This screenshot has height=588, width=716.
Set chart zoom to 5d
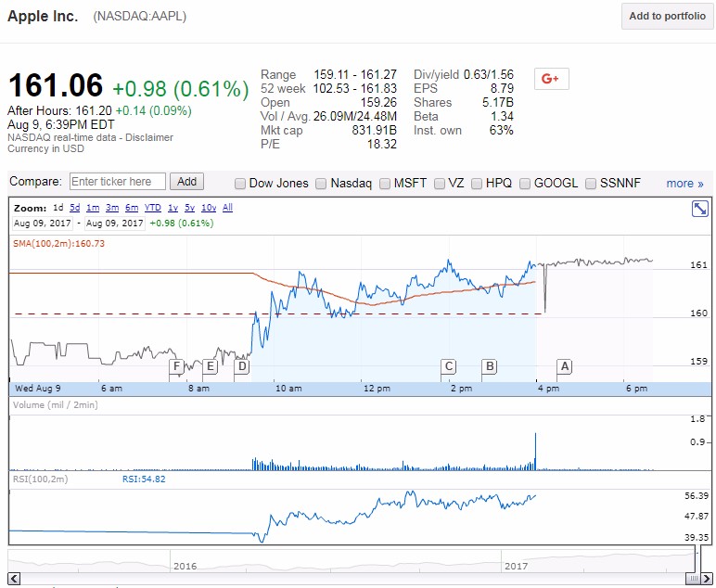[75, 208]
